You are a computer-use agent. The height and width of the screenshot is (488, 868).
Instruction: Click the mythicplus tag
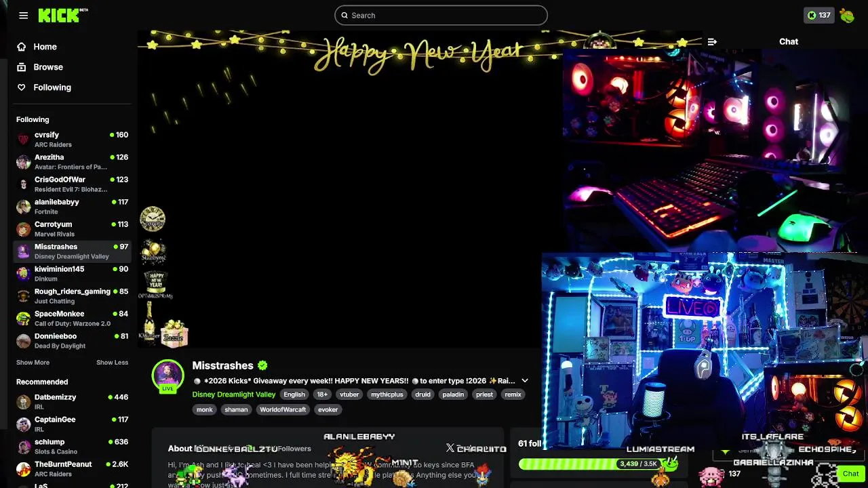point(387,394)
